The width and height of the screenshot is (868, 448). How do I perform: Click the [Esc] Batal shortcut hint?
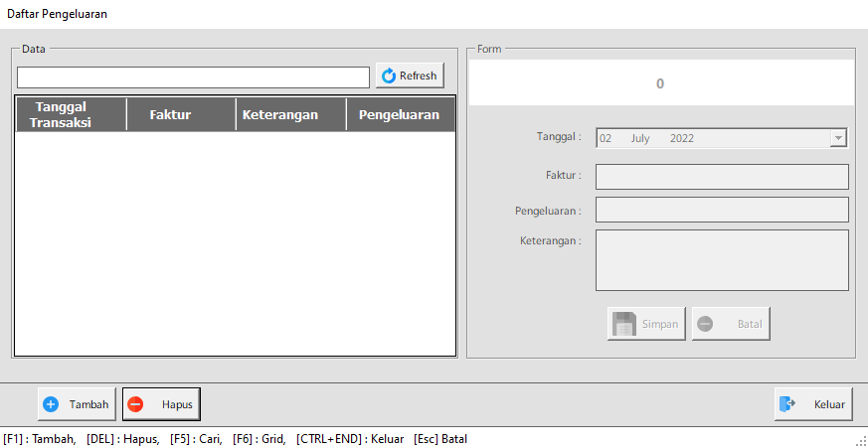440,440
